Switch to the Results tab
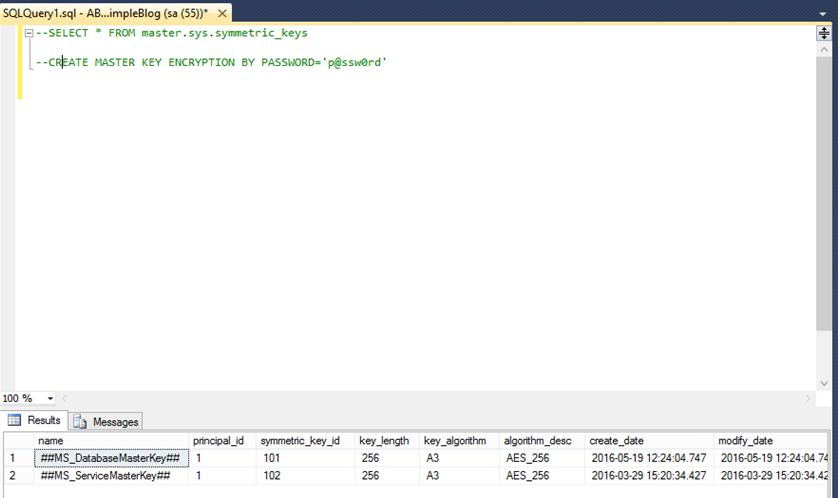This screenshot has width=840, height=498. pos(34,420)
